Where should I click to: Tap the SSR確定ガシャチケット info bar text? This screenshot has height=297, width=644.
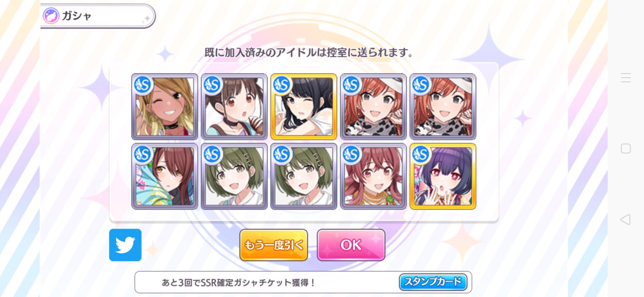point(238,283)
